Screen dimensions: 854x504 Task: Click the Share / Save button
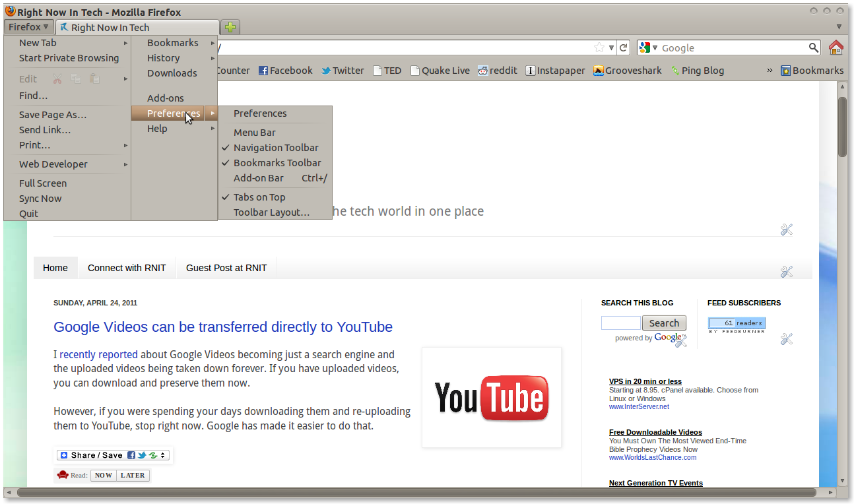point(114,455)
